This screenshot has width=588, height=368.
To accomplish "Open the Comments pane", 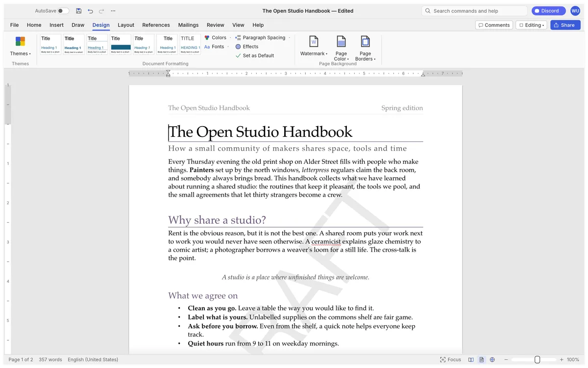I will pos(494,25).
